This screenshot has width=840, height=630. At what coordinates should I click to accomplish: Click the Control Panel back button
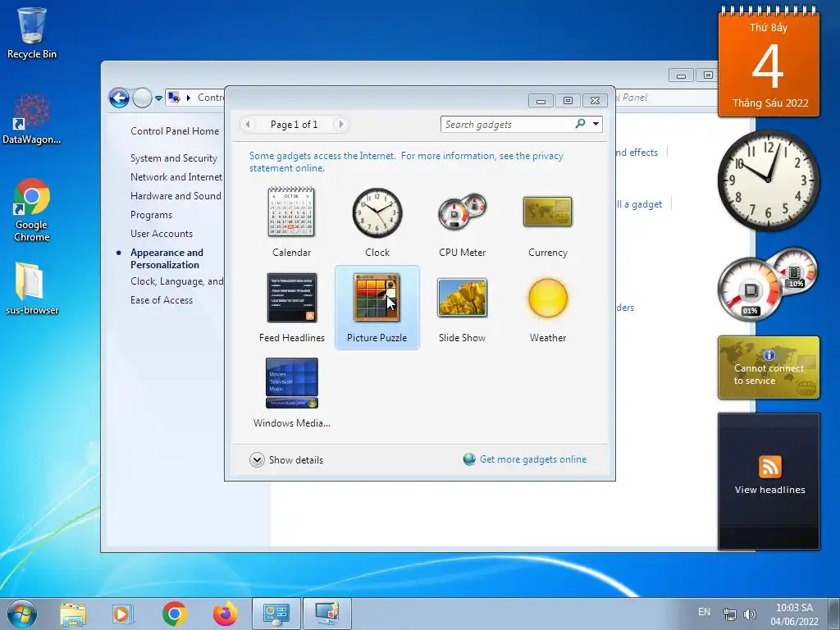click(x=119, y=98)
